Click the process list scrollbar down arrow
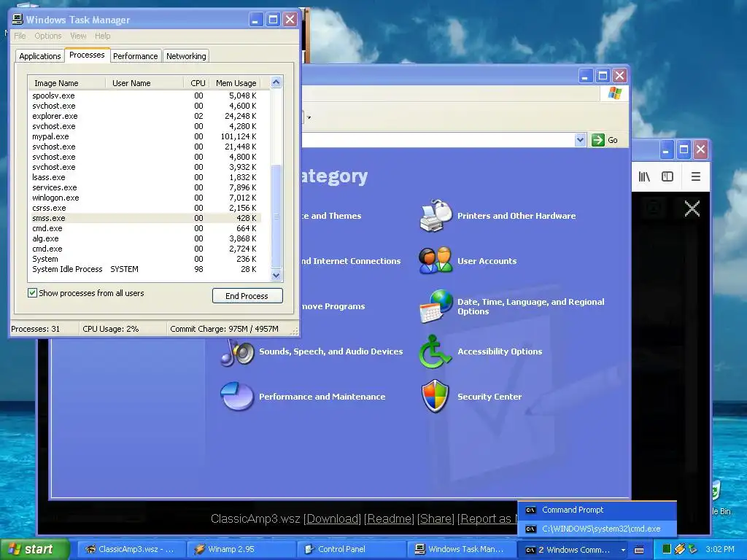 point(276,275)
